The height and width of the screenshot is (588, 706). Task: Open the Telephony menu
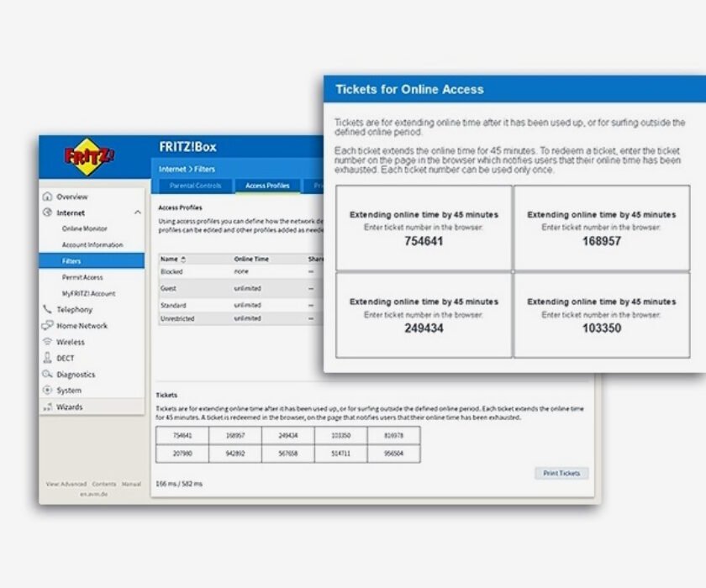pos(74,309)
